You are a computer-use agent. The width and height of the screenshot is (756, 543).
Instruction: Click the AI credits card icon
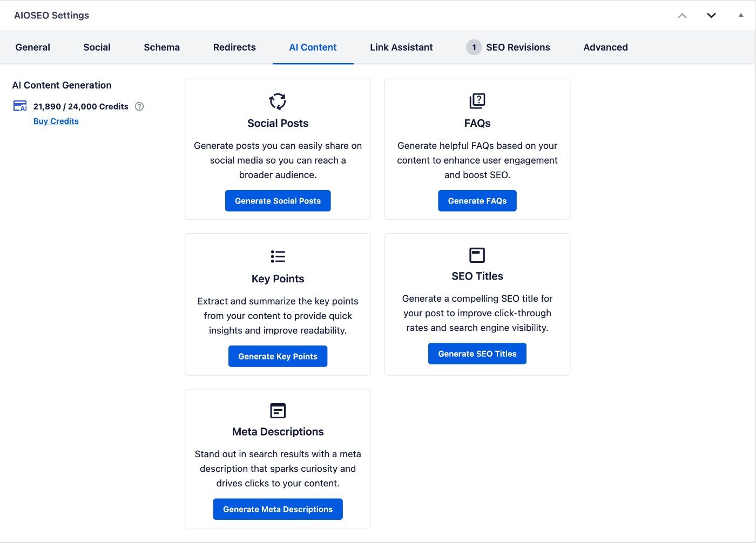20,106
